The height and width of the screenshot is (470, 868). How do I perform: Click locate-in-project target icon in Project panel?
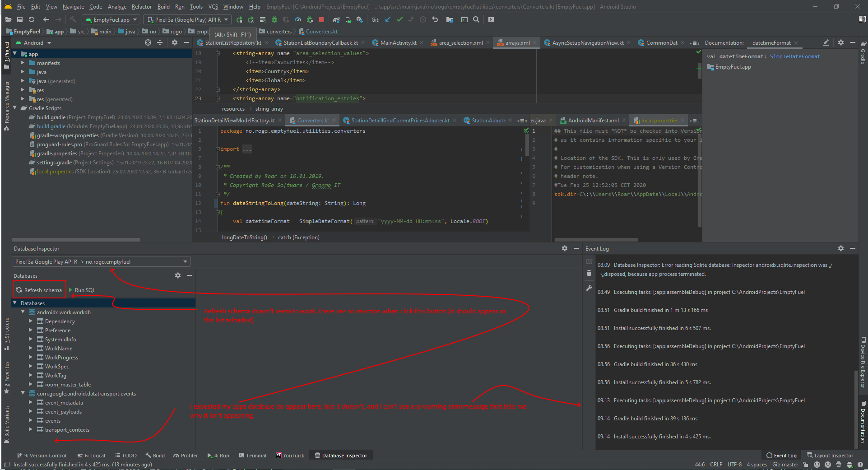click(148, 43)
